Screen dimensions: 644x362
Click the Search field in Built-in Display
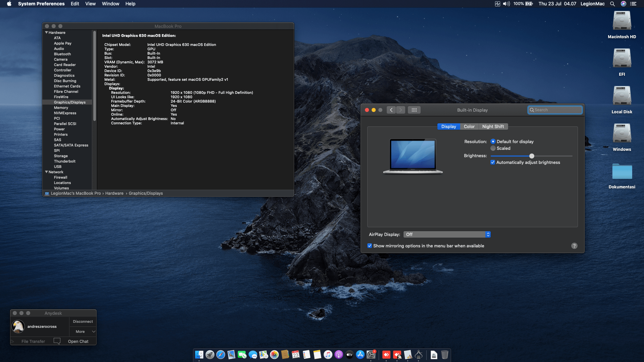[555, 110]
